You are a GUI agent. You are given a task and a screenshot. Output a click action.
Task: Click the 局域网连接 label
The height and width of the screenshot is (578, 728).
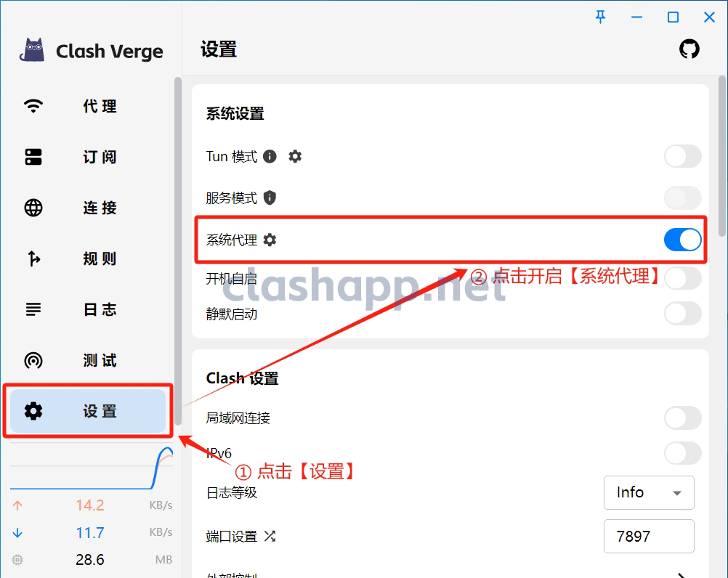point(238,418)
